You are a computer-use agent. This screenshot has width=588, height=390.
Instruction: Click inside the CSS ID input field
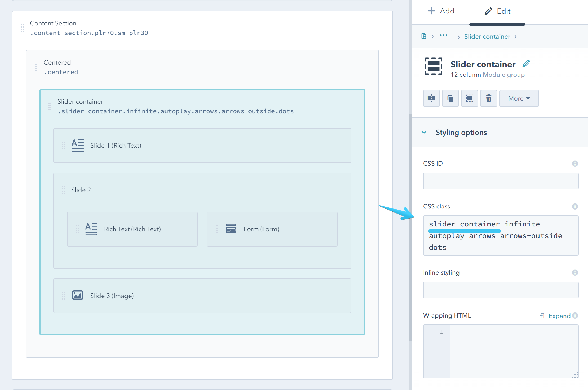500,181
